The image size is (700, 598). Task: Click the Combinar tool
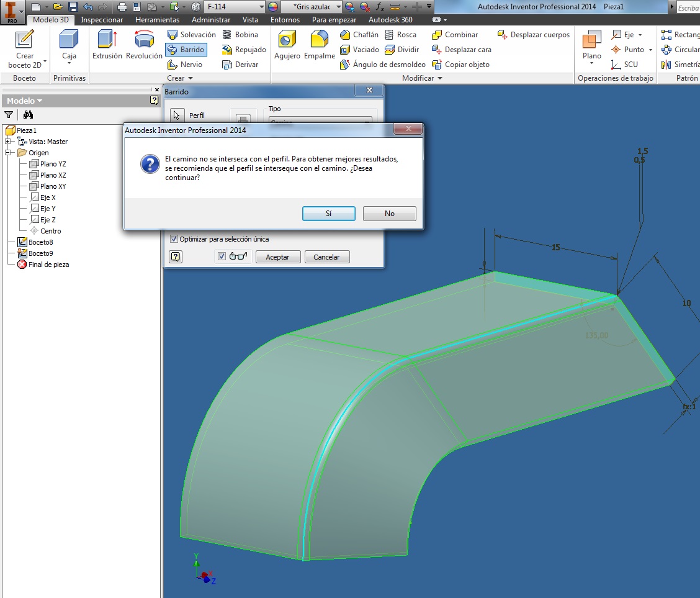click(x=454, y=34)
